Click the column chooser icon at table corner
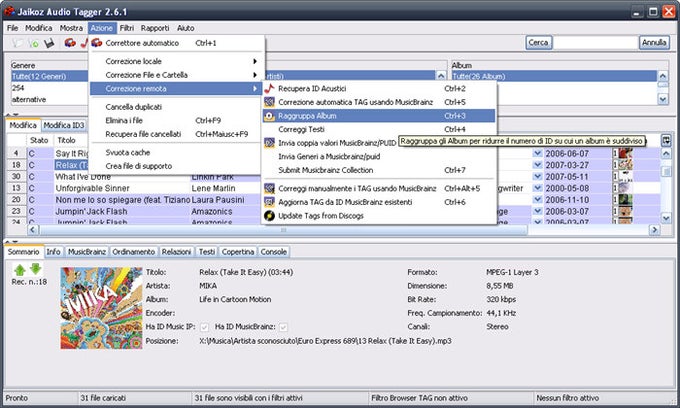Screen dimensions: 680x408 tap(666, 140)
